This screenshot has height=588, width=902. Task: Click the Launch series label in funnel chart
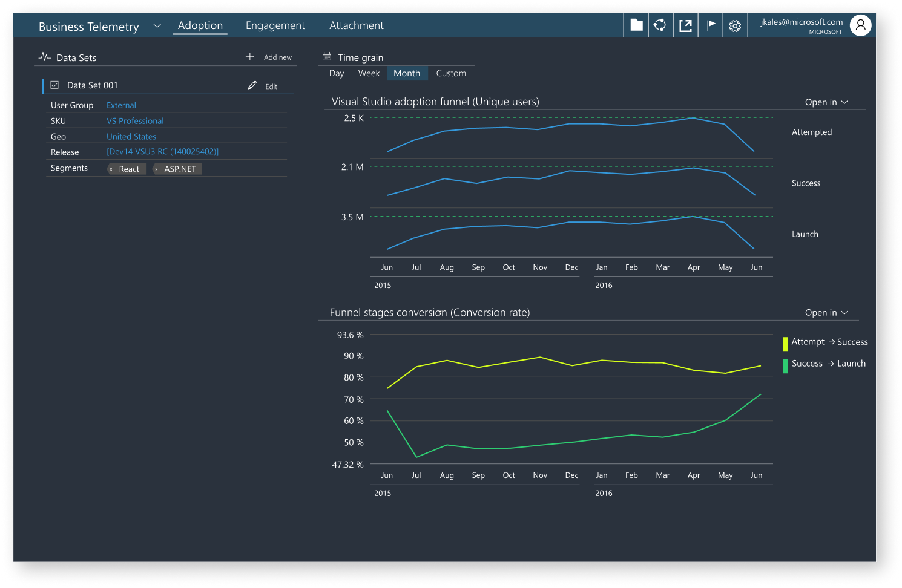click(805, 234)
